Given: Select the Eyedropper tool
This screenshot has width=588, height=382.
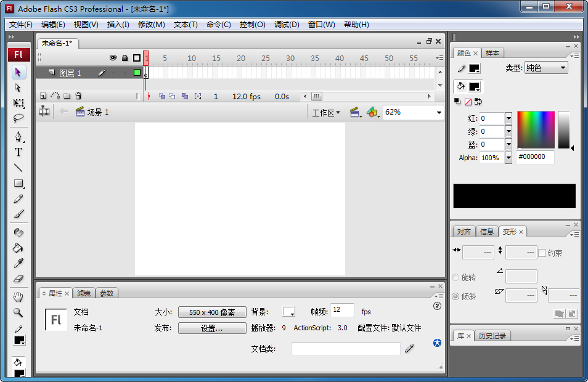Looking at the screenshot, I should pyautogui.click(x=18, y=264).
